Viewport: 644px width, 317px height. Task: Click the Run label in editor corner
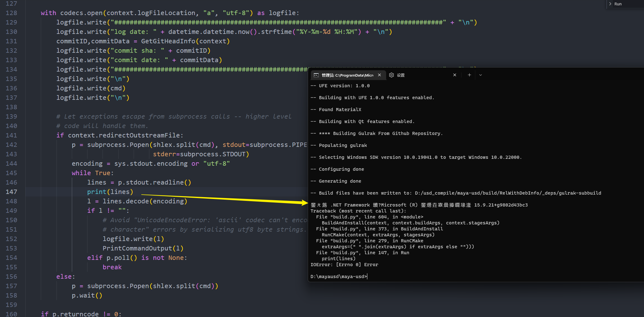click(x=618, y=4)
